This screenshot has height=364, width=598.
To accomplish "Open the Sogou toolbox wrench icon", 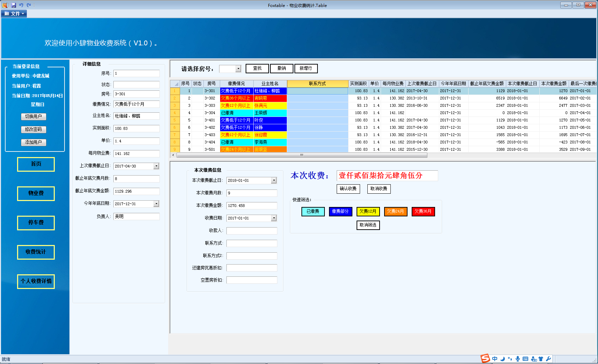I will pos(548,359).
